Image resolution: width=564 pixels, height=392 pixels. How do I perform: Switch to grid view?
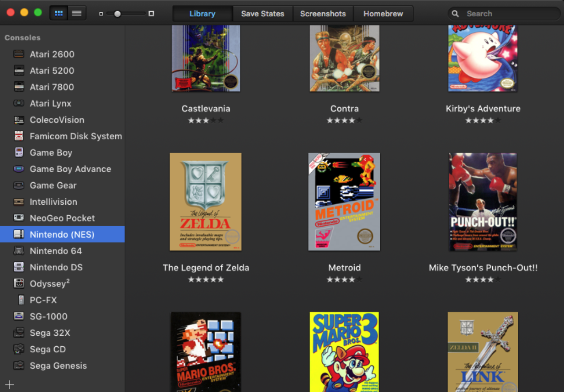59,13
